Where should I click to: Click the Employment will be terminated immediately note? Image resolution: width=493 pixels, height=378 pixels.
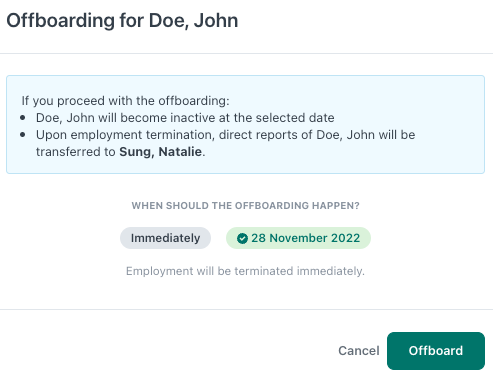[245, 271]
